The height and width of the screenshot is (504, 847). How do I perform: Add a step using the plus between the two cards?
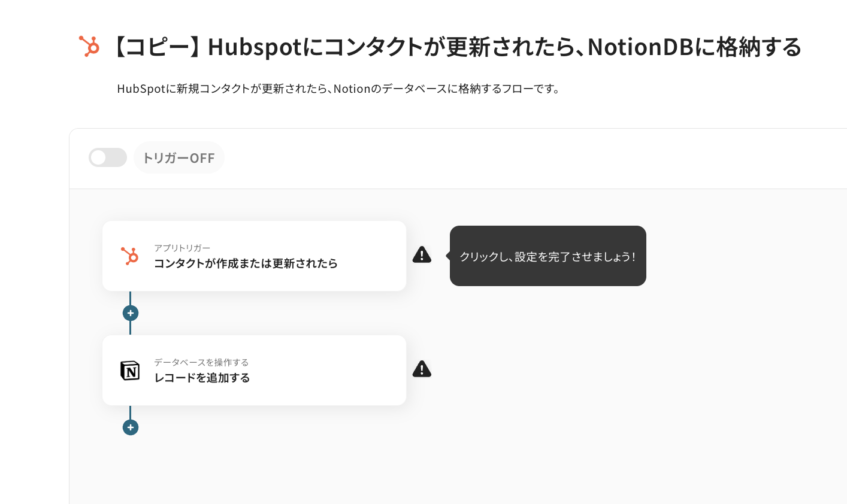click(131, 313)
